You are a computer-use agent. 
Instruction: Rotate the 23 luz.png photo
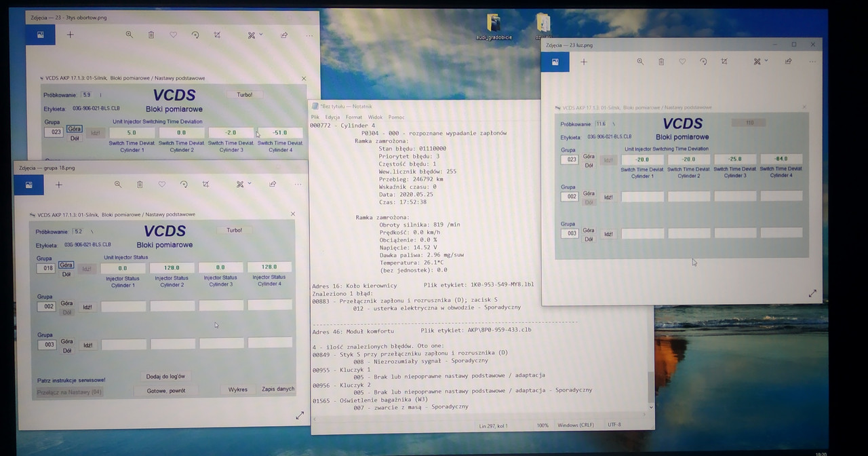click(x=703, y=61)
